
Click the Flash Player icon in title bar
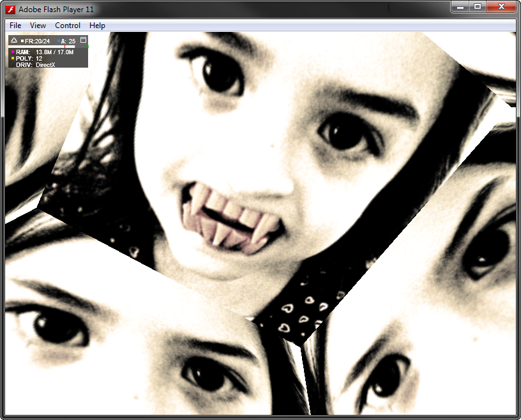click(x=11, y=10)
